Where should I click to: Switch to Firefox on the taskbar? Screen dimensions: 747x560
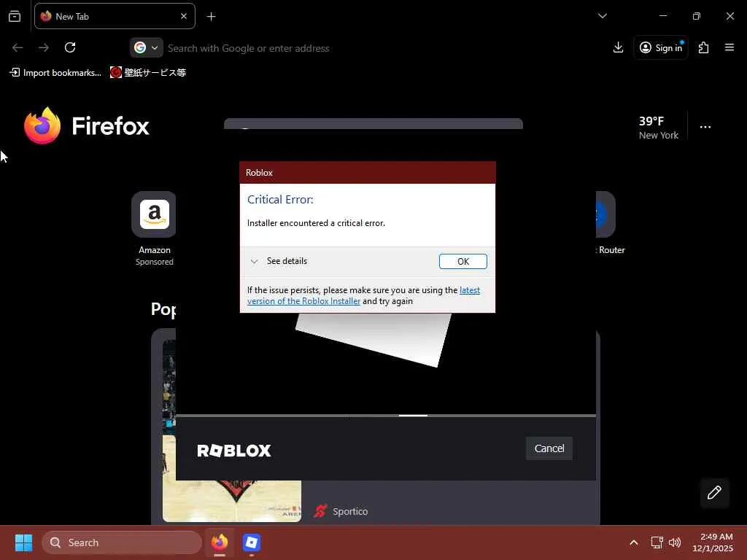click(x=220, y=542)
